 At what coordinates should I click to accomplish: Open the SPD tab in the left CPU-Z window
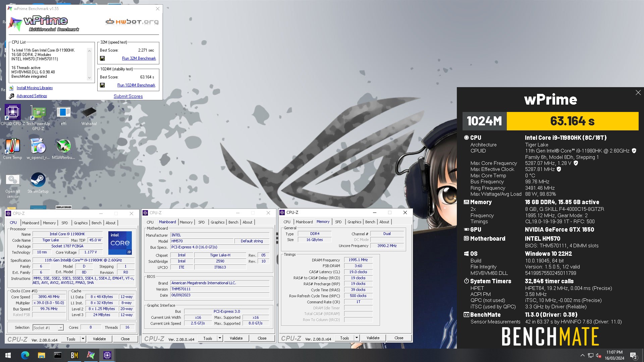[x=65, y=223]
